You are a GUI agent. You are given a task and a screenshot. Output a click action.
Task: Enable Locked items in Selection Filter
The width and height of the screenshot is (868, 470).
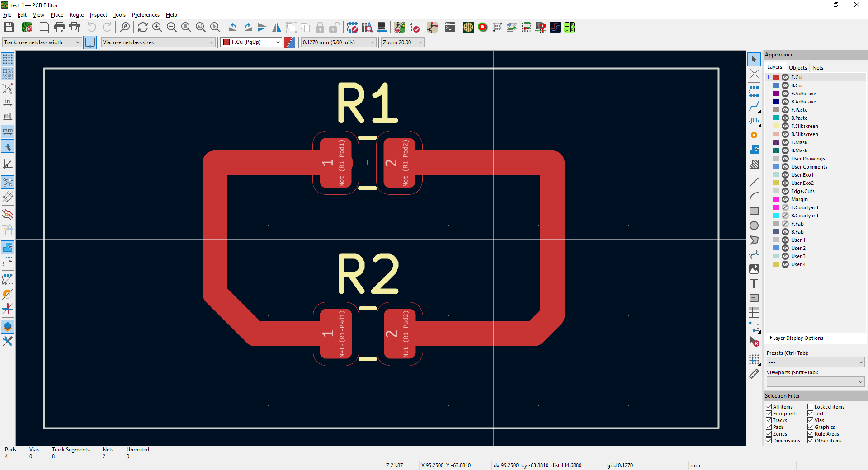tap(810, 407)
